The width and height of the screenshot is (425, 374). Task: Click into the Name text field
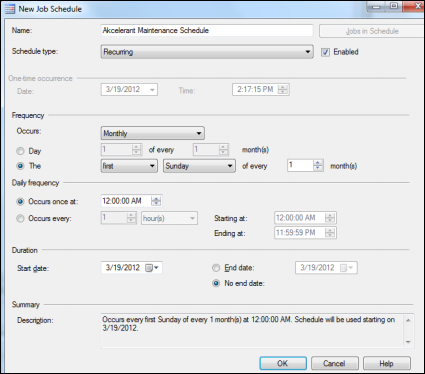[207, 30]
